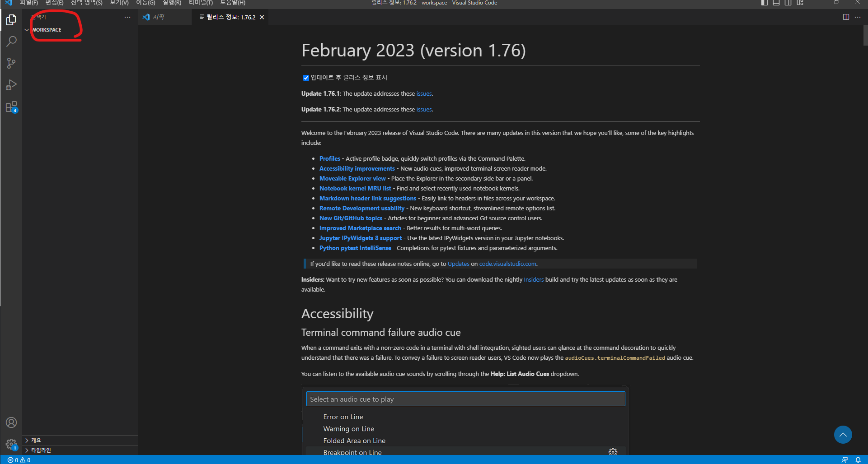The image size is (868, 464).
Task: Click the gear in audio cue list
Action: pos(613,452)
